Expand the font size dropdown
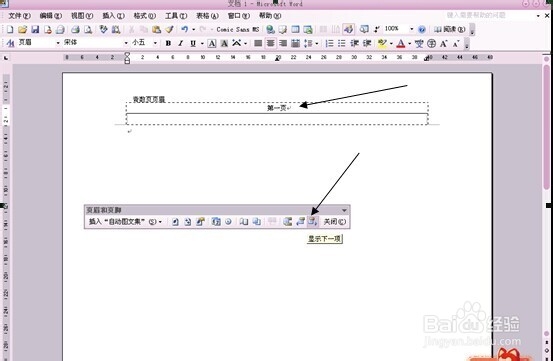553x361 pixels. pyautogui.click(x=155, y=43)
